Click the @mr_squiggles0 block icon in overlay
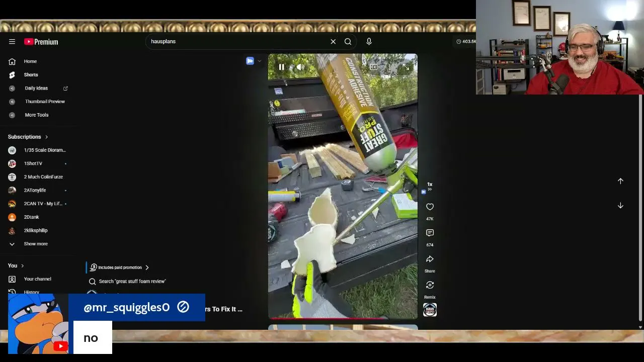 coord(183,307)
